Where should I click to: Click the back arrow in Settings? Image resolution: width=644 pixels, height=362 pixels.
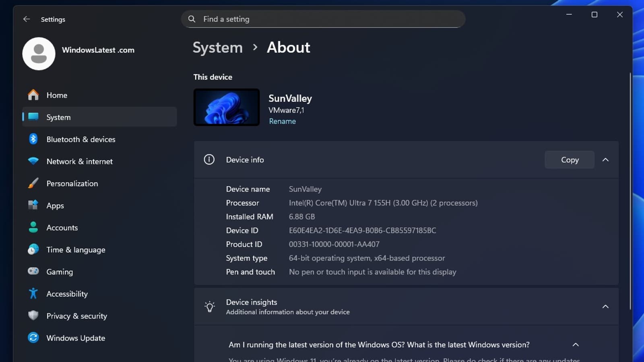click(x=27, y=19)
